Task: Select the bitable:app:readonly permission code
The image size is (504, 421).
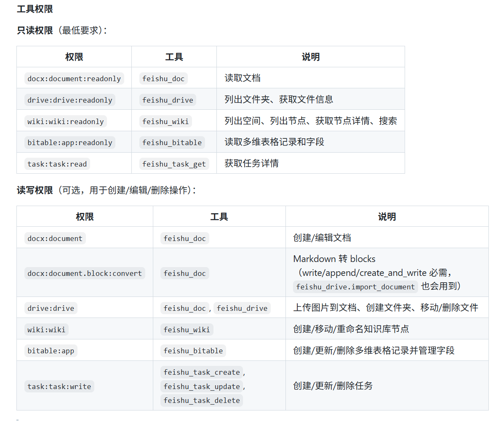Action: click(x=70, y=143)
